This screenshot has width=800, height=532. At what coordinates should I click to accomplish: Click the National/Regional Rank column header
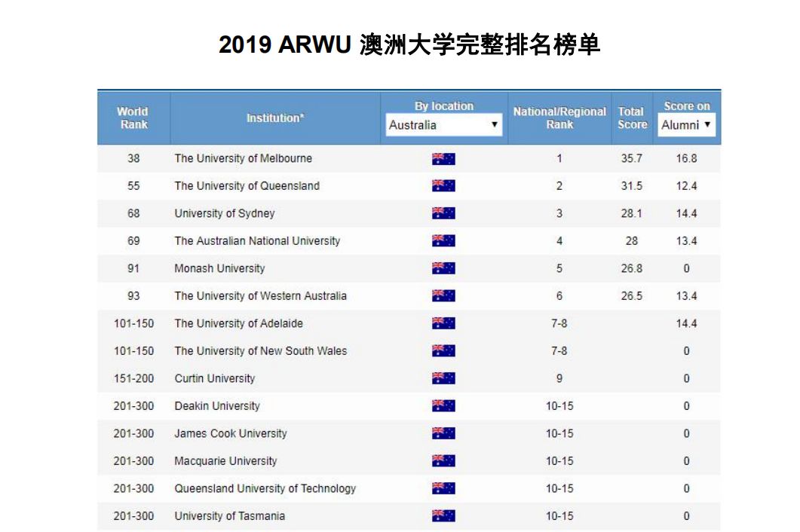pos(559,118)
